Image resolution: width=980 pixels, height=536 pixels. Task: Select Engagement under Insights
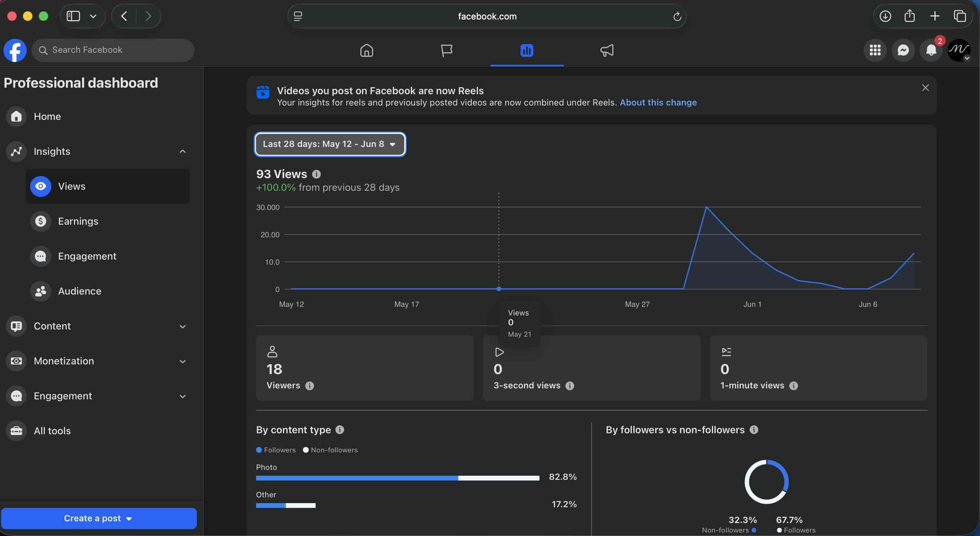tap(108, 256)
